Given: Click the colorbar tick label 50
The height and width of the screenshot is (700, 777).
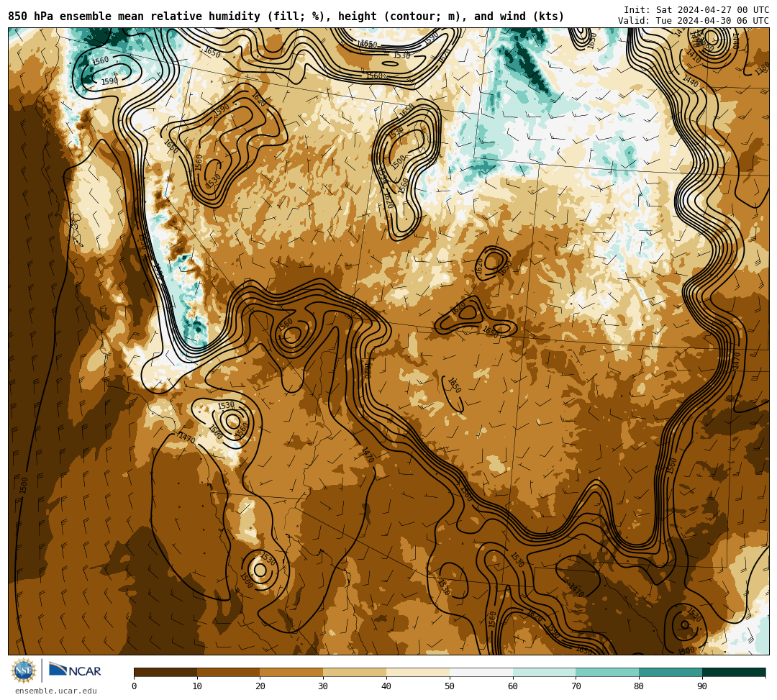Looking at the screenshot, I should tap(450, 686).
